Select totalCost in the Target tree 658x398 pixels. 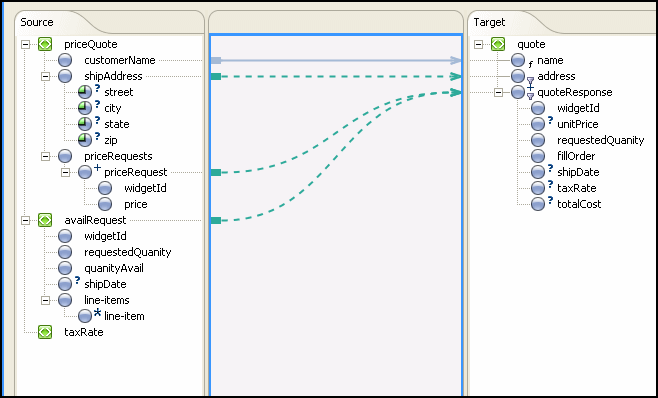pos(579,204)
